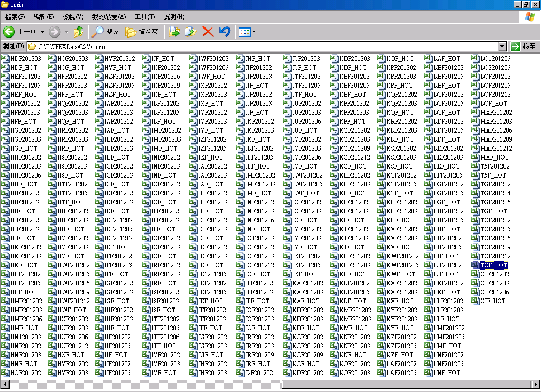Open the Search (搜尋) toolbar button
The image size is (541, 392).
pos(105,32)
